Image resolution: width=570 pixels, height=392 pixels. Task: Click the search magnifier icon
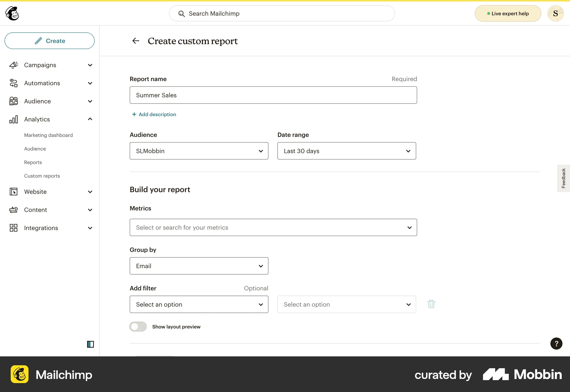pos(181,14)
